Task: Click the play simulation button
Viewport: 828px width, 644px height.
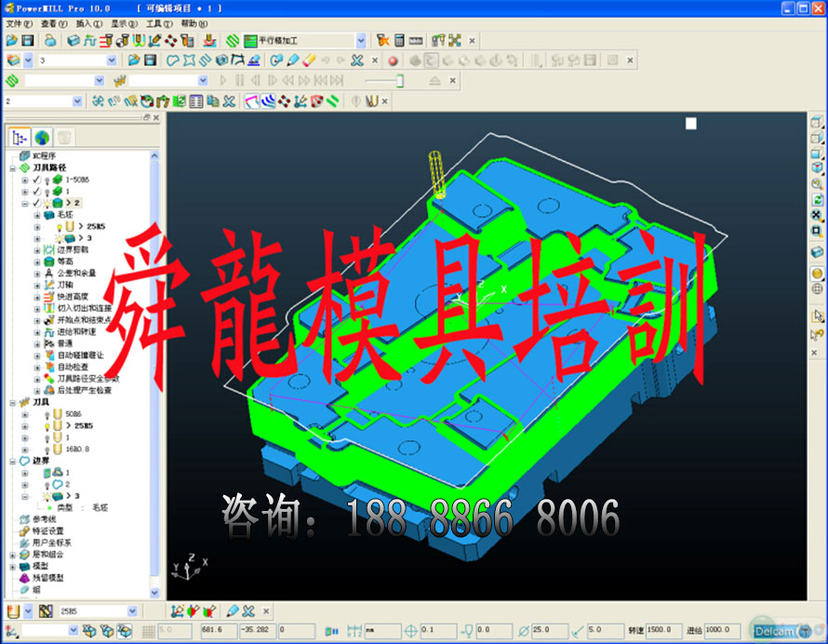Action: click(223, 81)
